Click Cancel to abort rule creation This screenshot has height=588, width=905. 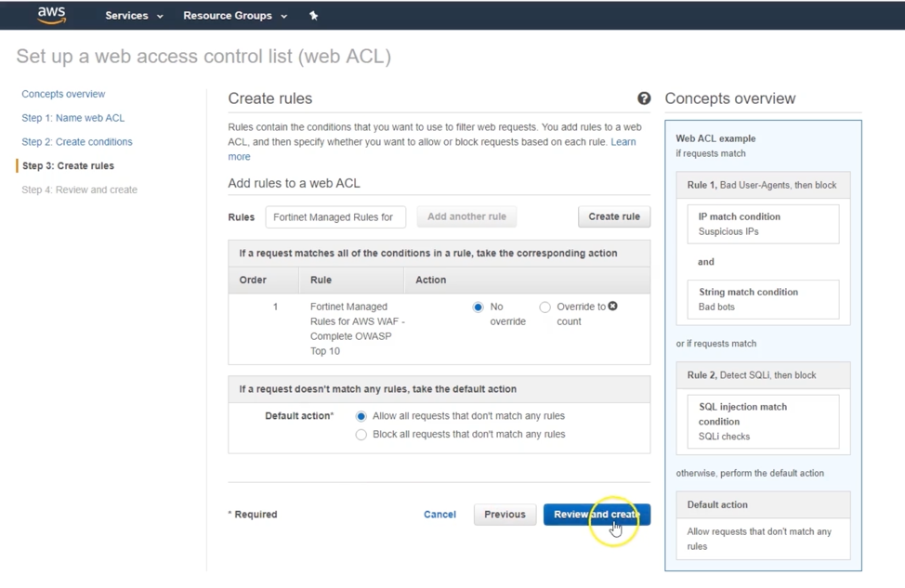[439, 514]
